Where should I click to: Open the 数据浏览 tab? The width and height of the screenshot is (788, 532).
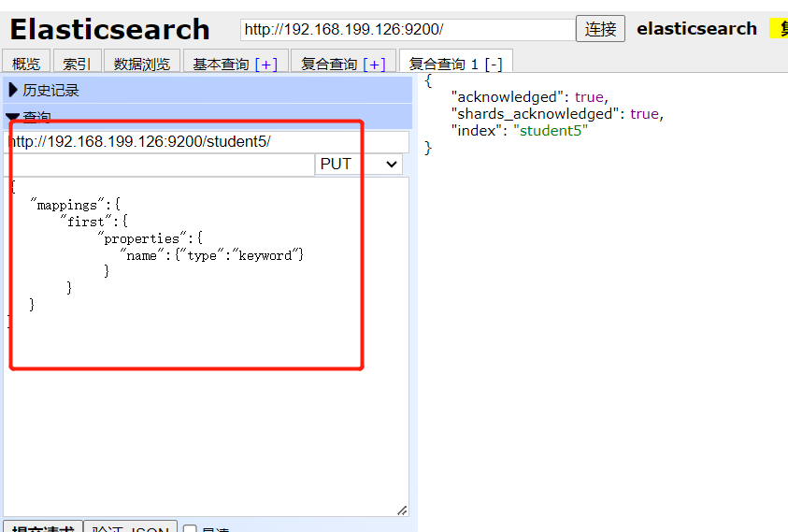[x=142, y=64]
